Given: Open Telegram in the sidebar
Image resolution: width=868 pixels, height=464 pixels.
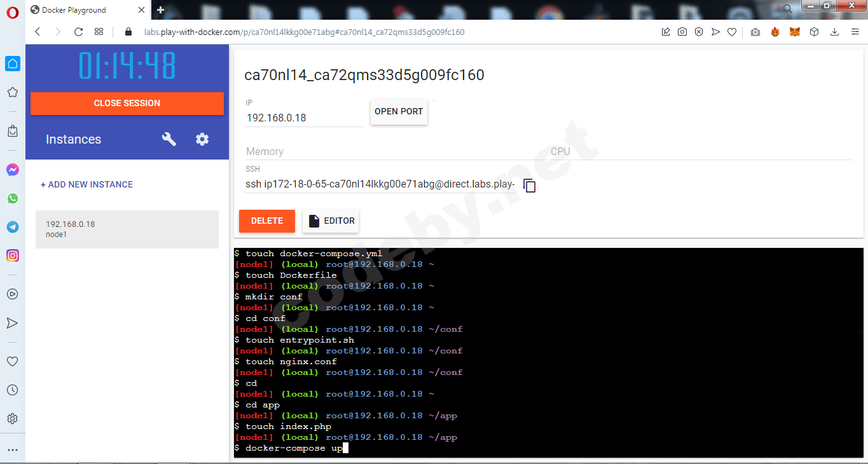Looking at the screenshot, I should coord(12,227).
